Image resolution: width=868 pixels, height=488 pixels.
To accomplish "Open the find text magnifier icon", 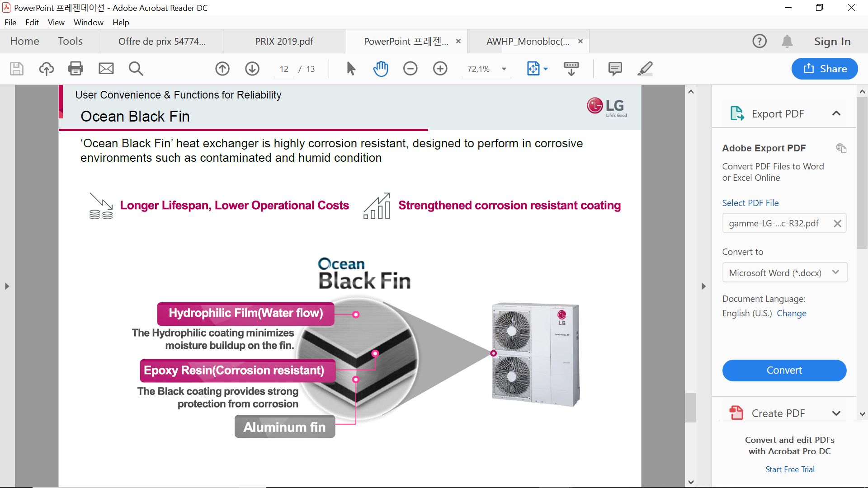I will click(x=136, y=69).
